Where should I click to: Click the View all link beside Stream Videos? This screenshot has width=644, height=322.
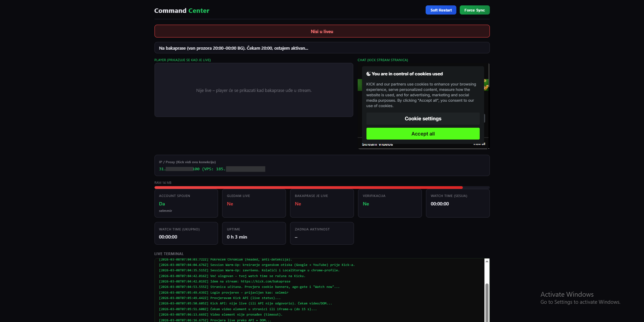479,144
